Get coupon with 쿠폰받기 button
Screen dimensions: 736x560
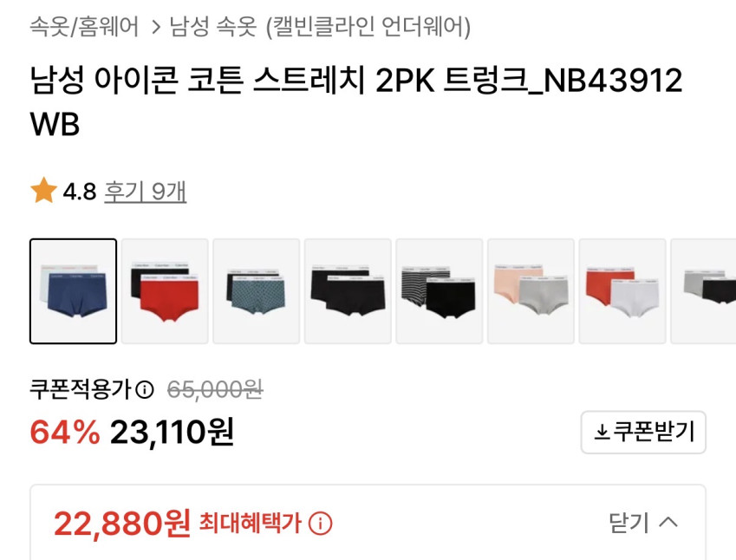click(x=643, y=433)
